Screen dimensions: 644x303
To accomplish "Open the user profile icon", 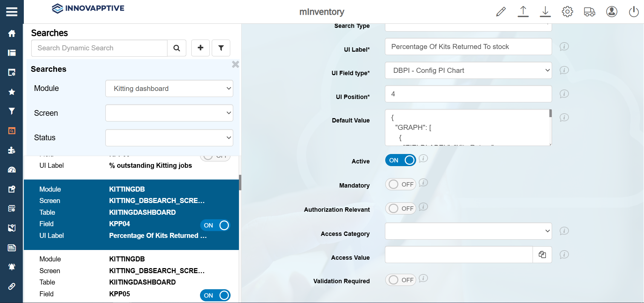I will (611, 12).
